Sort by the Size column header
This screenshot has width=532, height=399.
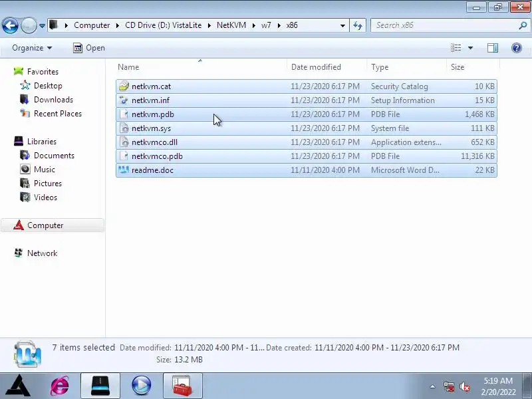coord(473,67)
